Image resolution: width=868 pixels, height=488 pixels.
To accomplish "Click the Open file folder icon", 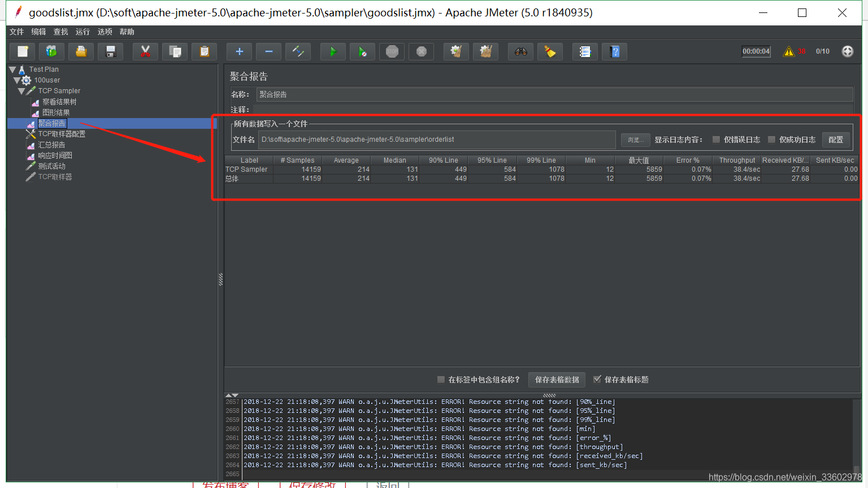I will (x=81, y=51).
